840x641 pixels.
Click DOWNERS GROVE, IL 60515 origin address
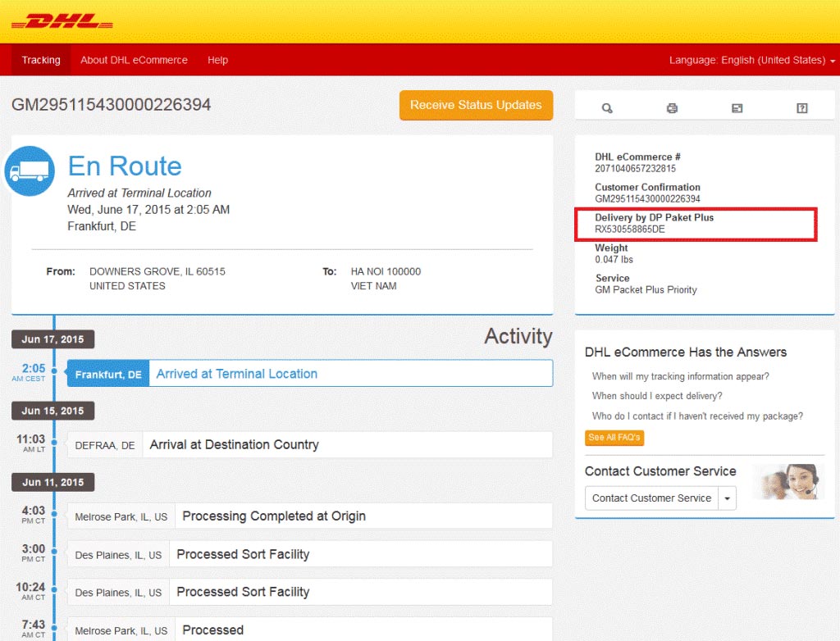[157, 271]
